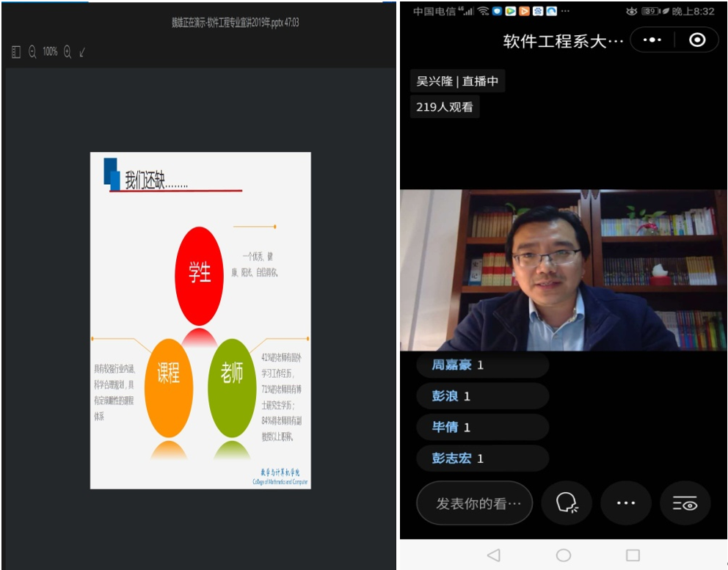Tap the orange play notification icon
The width and height of the screenshot is (728, 570).
coord(524,11)
